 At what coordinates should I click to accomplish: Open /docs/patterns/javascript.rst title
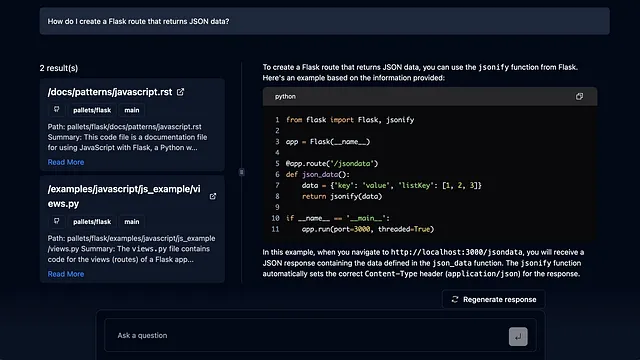click(110, 92)
